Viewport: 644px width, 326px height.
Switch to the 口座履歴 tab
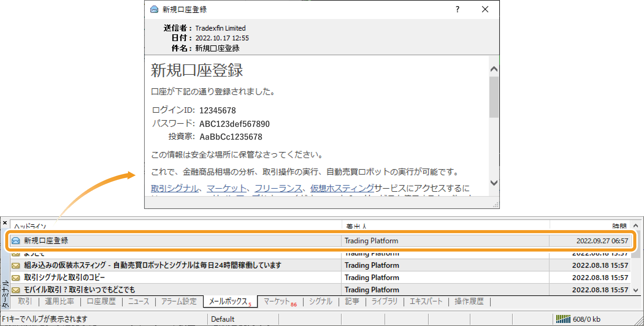[101, 301]
